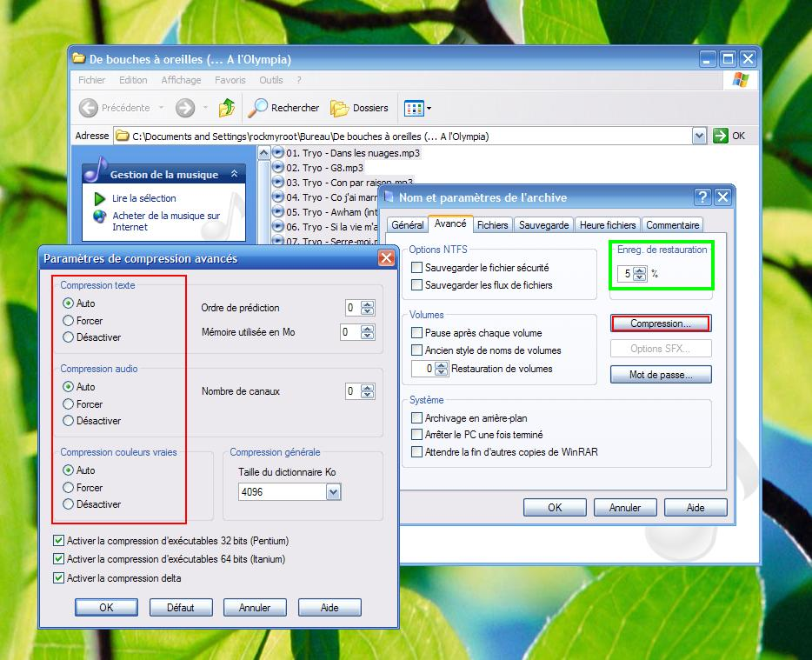Screen dimensions: 812x660
Task: Switch to the Général tab
Action: (407, 225)
